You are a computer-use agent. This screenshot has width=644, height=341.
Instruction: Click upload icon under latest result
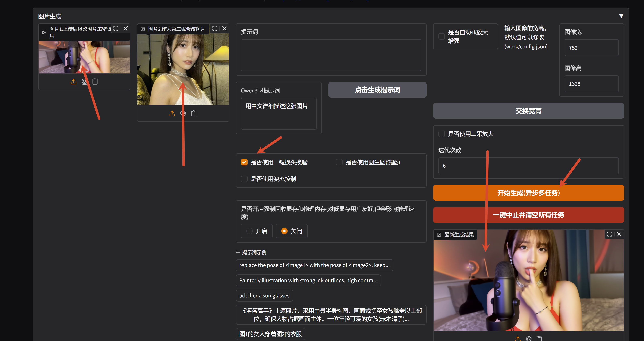[518, 339]
